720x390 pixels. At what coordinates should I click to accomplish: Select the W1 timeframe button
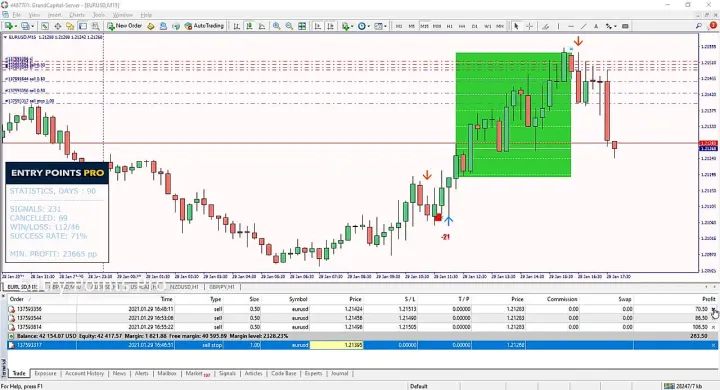[488, 26]
